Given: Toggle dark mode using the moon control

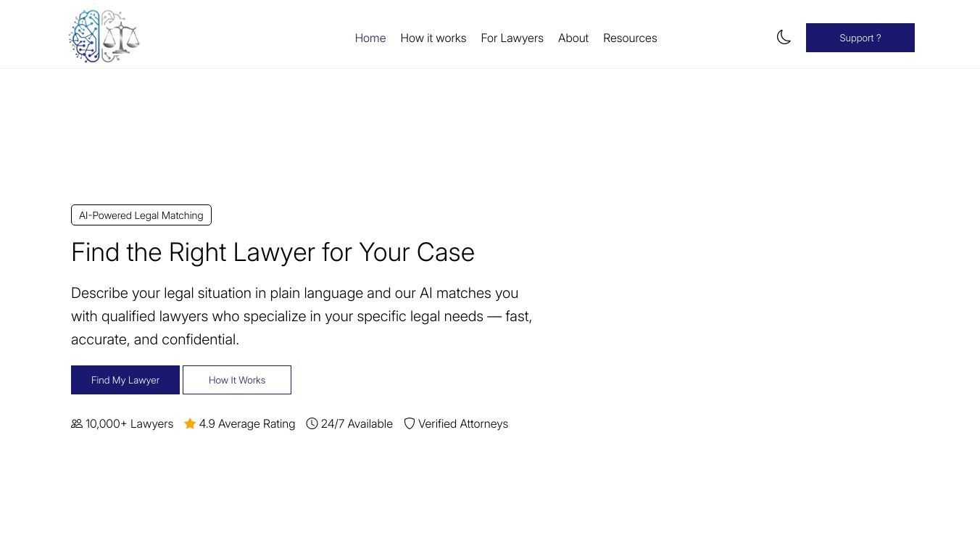Looking at the screenshot, I should (784, 37).
